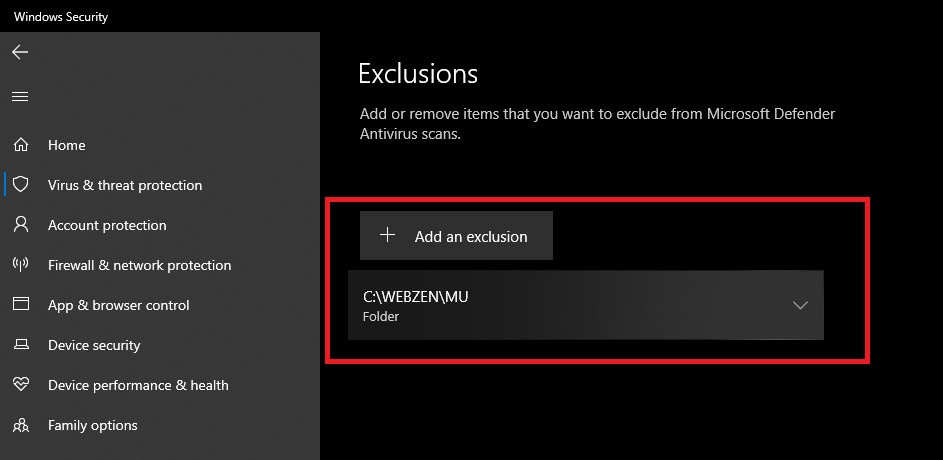Click the Virus & threat protection shield icon

pos(20,185)
